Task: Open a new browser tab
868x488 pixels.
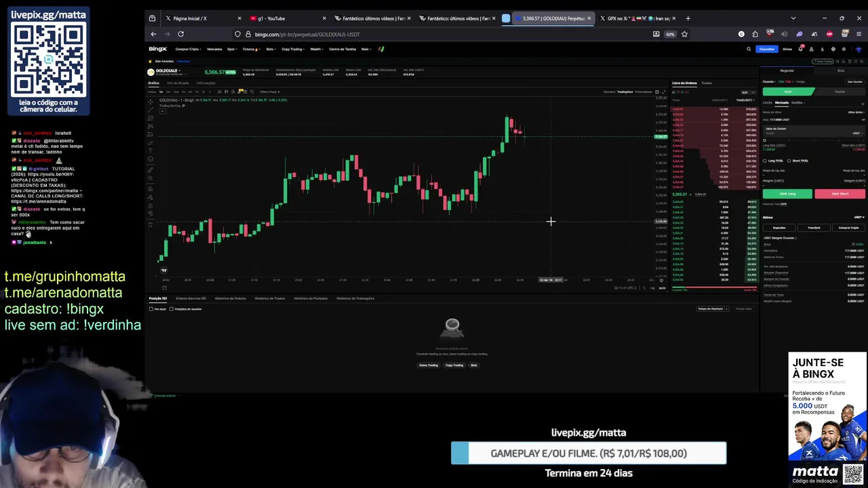Action: pyautogui.click(x=688, y=18)
